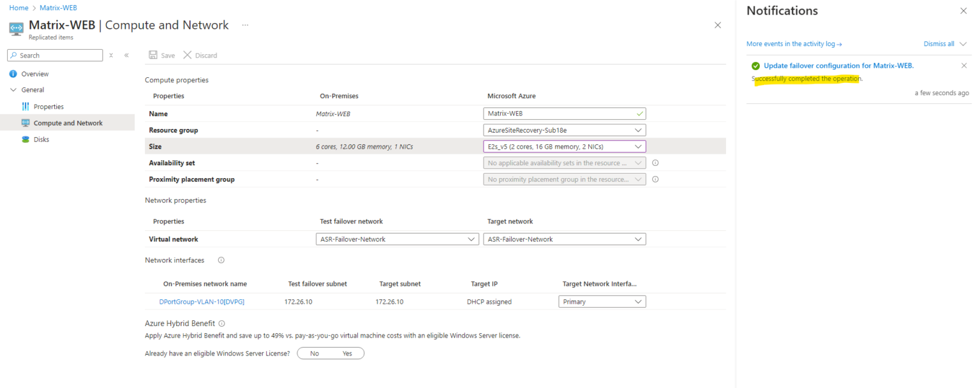This screenshot has height=388, width=980.
Task: Collapse the General section in sidebar
Action: (x=13, y=89)
